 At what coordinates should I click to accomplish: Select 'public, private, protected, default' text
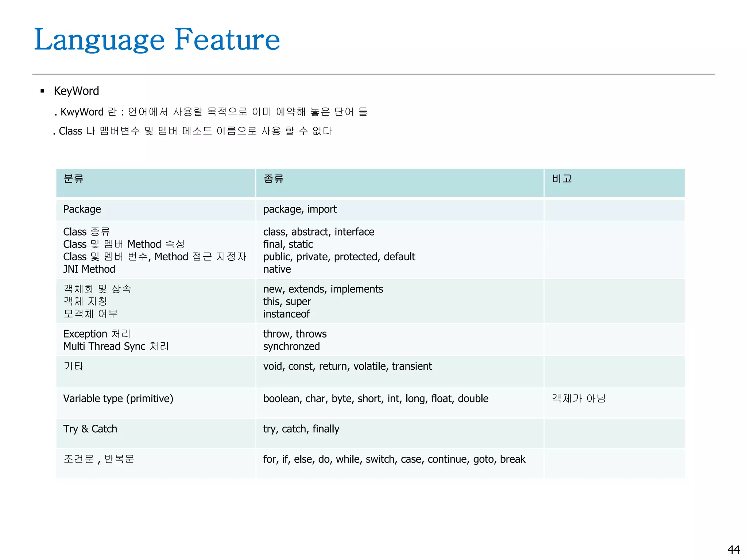tap(339, 257)
